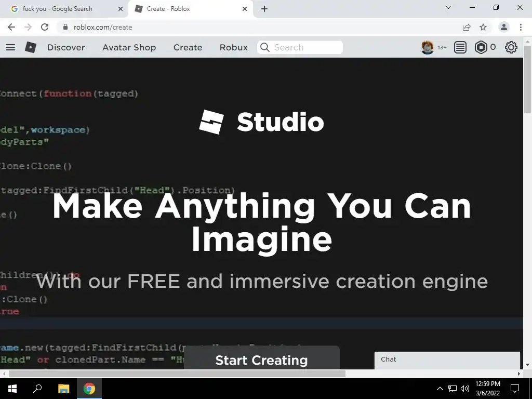Go to the Create menu item
532x399 pixels.
coord(188,47)
